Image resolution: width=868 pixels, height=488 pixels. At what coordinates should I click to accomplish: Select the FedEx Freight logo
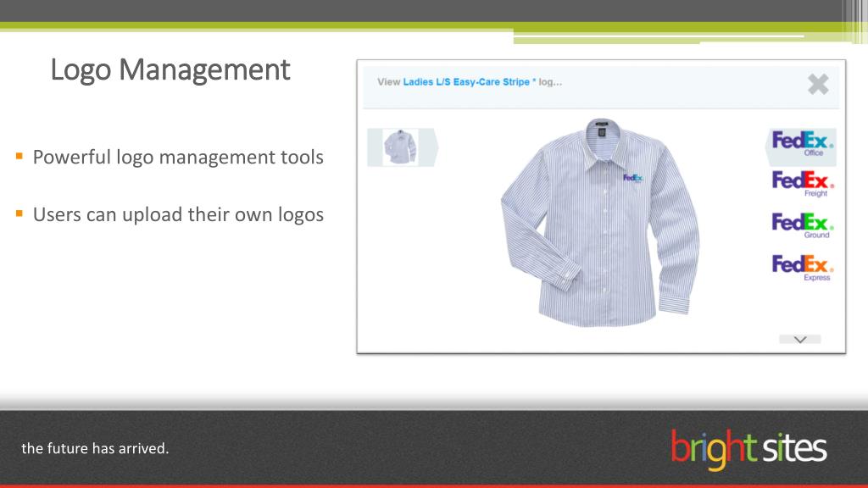click(803, 184)
